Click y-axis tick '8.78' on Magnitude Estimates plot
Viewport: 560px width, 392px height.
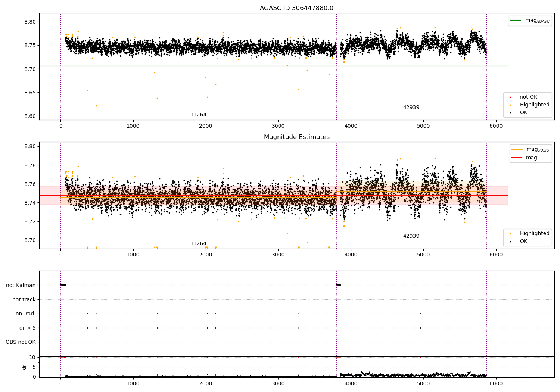click(x=30, y=165)
